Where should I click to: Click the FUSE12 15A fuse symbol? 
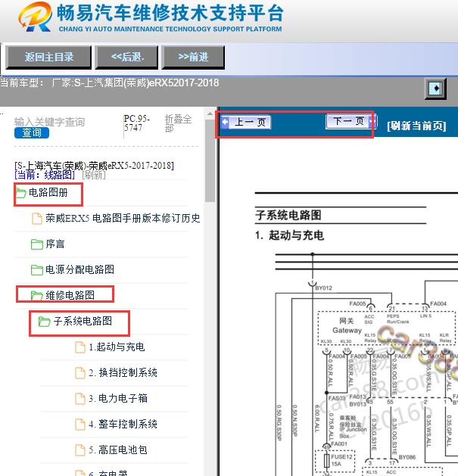click(327, 460)
